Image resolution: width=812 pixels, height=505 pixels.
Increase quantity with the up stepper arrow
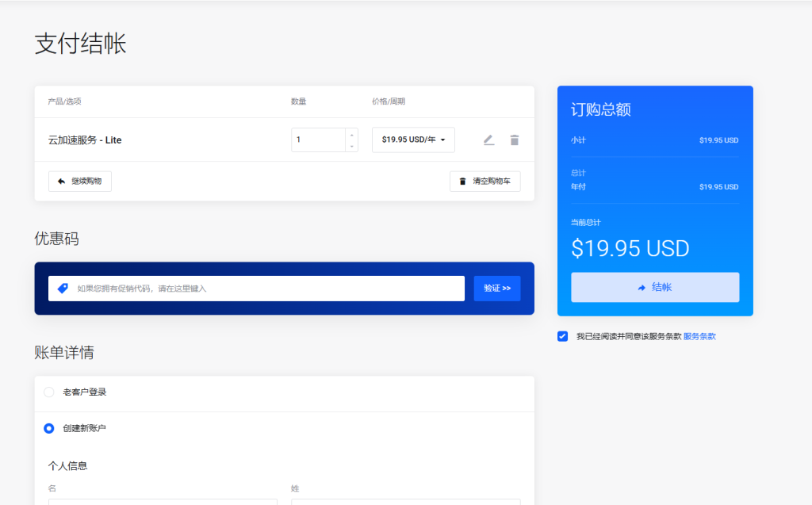click(x=352, y=134)
